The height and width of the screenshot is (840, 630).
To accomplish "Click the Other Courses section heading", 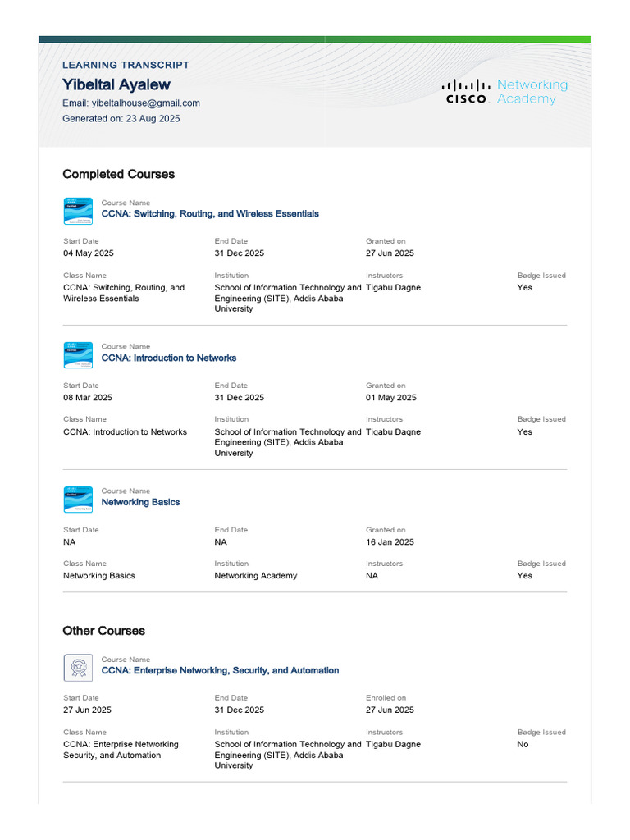I will click(x=104, y=631).
